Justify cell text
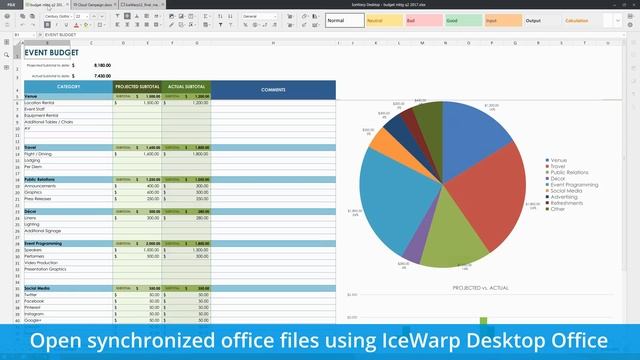Image resolution: width=640 pixels, height=360 pixels. click(147, 25)
